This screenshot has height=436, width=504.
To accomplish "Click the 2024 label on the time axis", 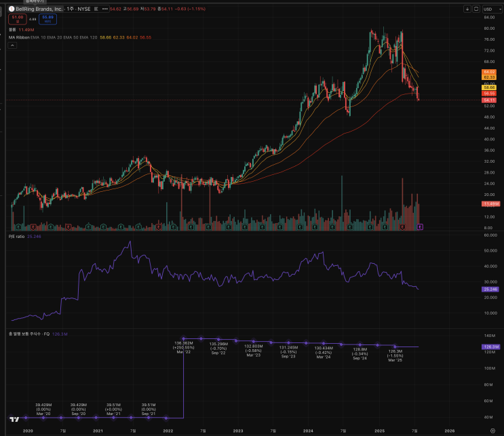I will [308, 431].
